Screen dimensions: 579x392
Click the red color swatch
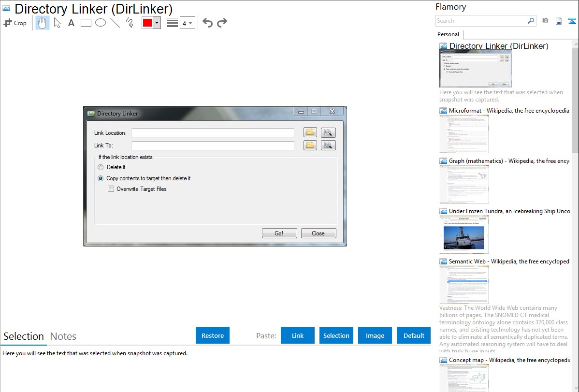[x=147, y=23]
